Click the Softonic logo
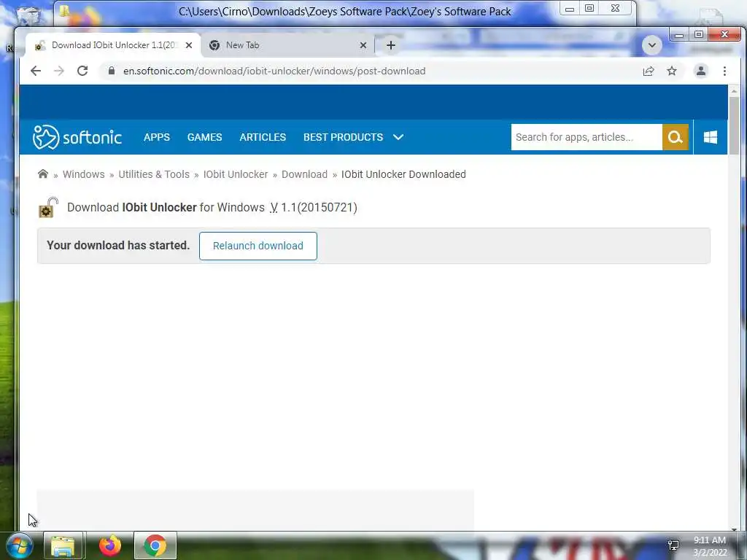747x560 pixels. (77, 137)
